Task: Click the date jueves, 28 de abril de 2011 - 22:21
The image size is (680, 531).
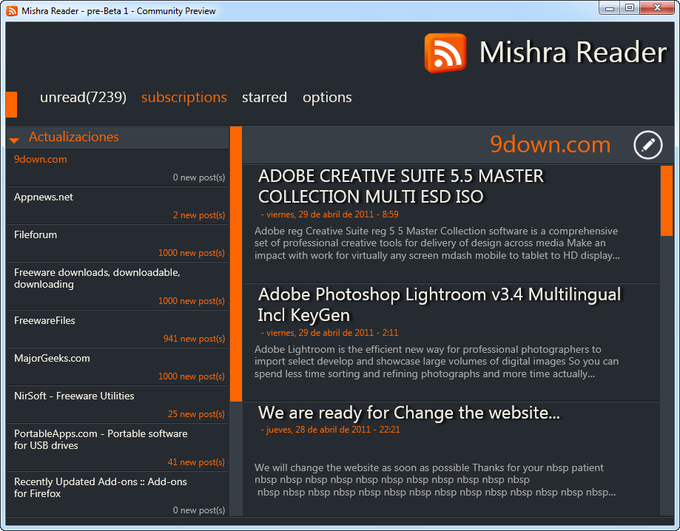Action: (330, 429)
